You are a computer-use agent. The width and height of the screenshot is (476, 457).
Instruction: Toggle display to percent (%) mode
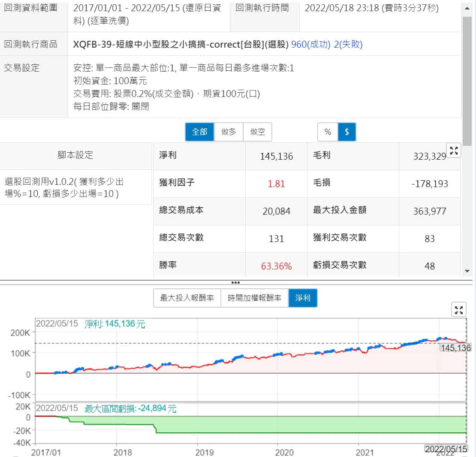click(x=328, y=132)
